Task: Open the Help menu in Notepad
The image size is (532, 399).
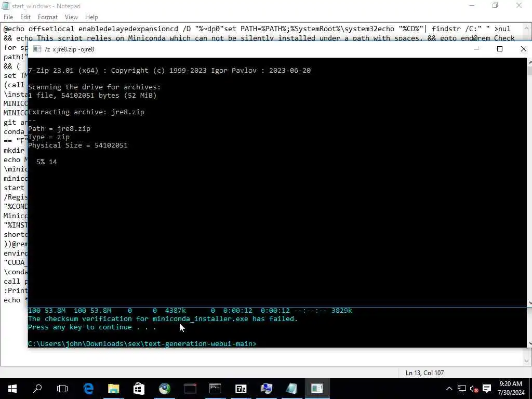Action: coord(91,17)
